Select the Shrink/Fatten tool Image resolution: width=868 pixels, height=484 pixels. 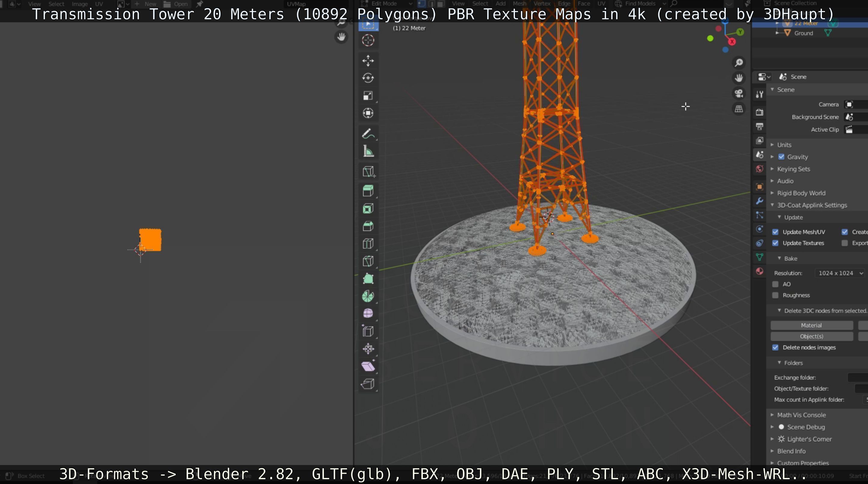[368, 349]
